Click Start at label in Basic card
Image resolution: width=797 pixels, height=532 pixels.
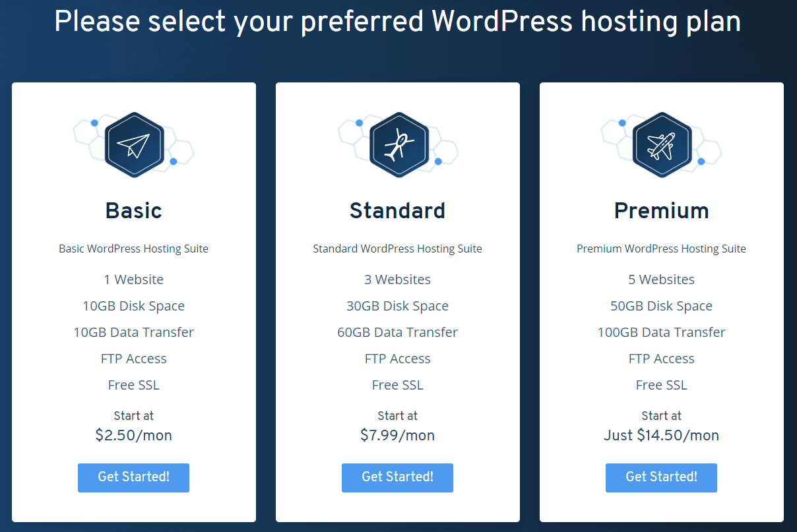tap(133, 416)
